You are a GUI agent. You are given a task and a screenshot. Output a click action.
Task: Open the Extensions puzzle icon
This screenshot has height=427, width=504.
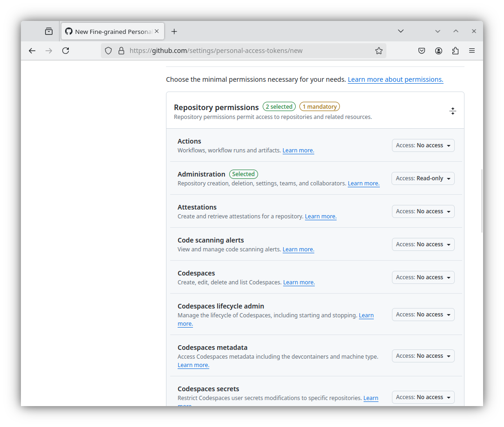pyautogui.click(x=455, y=51)
